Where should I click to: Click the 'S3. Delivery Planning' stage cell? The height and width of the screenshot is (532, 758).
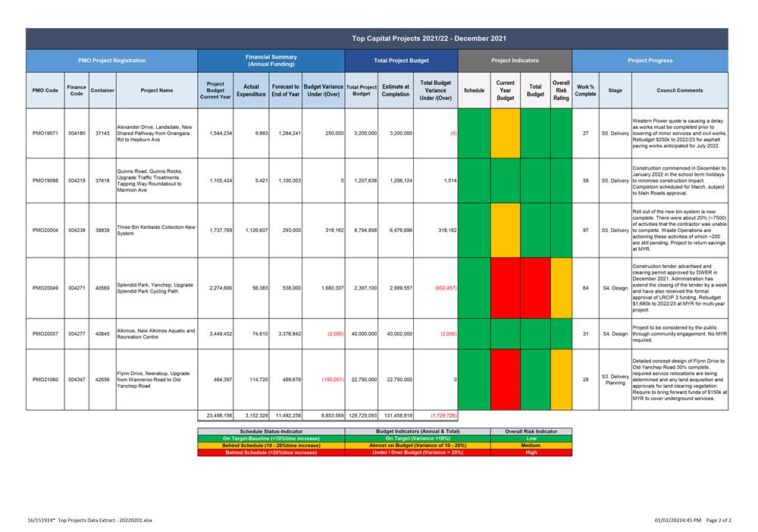(615, 380)
